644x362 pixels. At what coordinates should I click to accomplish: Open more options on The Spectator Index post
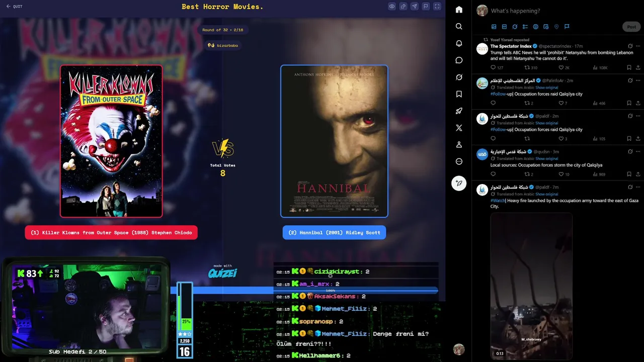coord(638,46)
